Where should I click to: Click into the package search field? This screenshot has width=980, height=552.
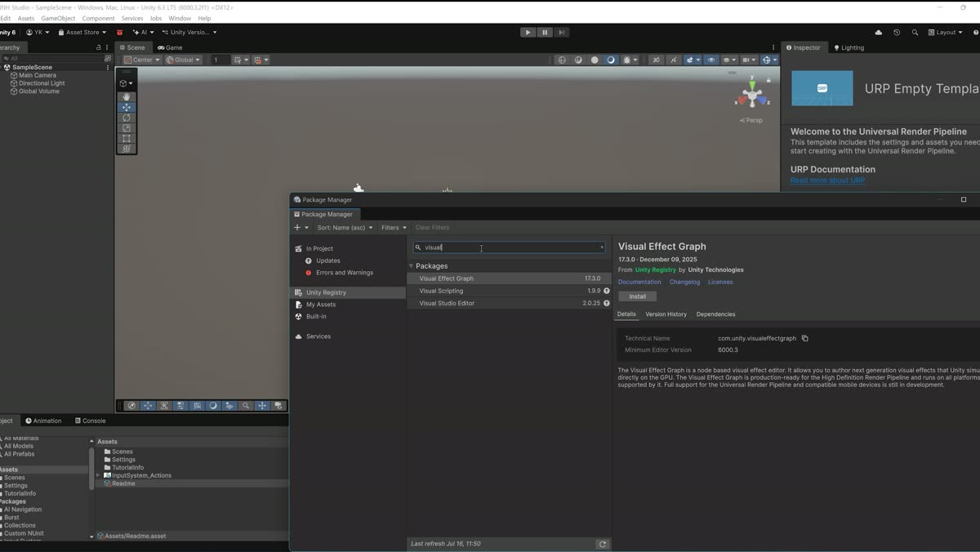(x=510, y=247)
